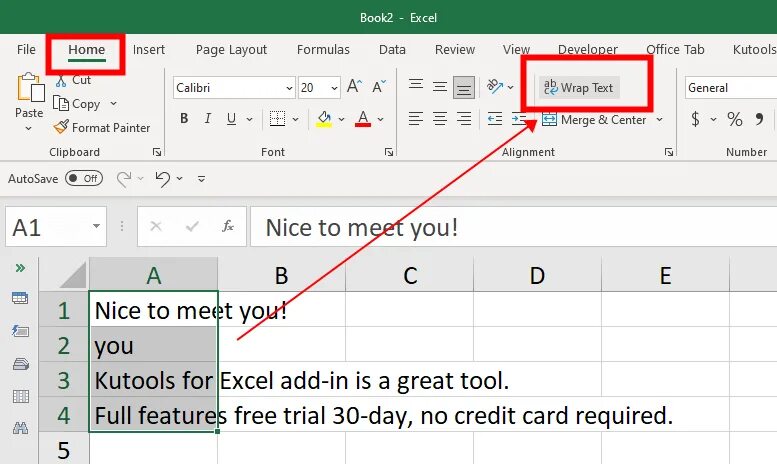Click the formula bar text field
This screenshot has height=464, width=777.
coord(513,227)
